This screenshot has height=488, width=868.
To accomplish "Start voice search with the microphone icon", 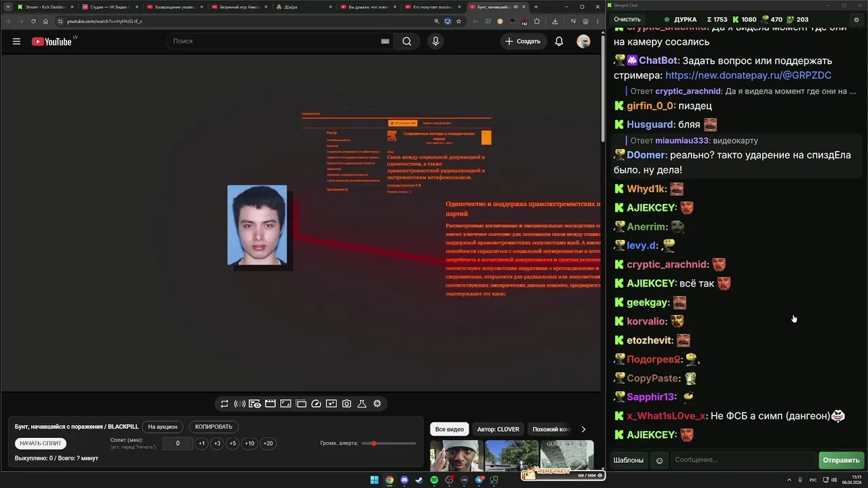I will pos(435,41).
